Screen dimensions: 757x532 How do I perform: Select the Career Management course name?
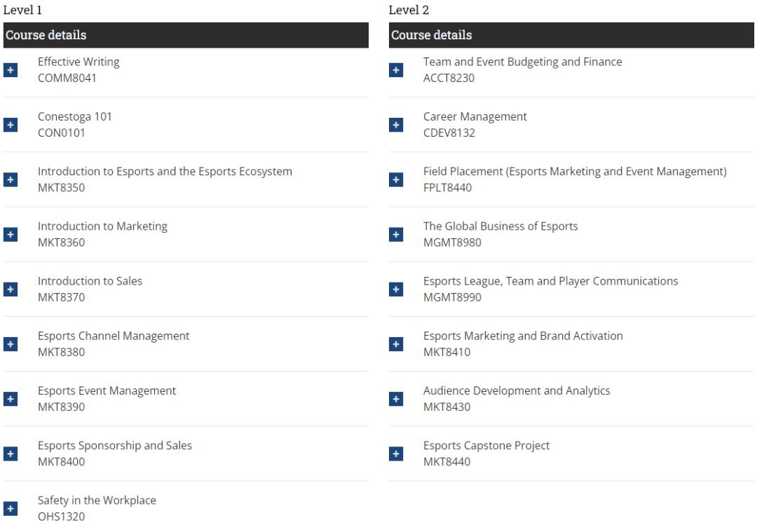[475, 117]
